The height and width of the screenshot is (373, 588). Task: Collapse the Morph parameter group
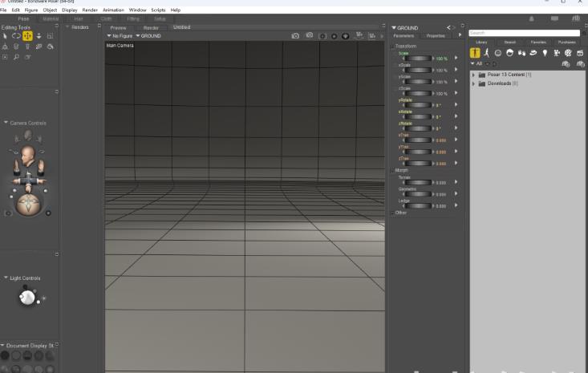pyautogui.click(x=392, y=171)
